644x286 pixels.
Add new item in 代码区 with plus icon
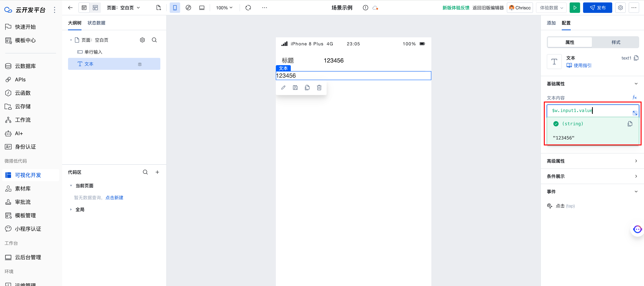pos(157,172)
